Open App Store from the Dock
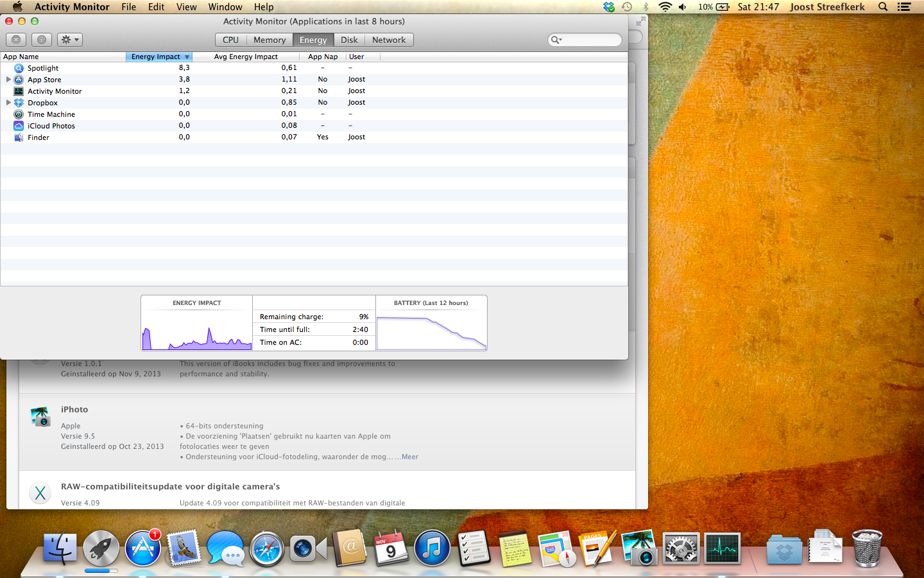Screen dimensions: 924x578 142,548
